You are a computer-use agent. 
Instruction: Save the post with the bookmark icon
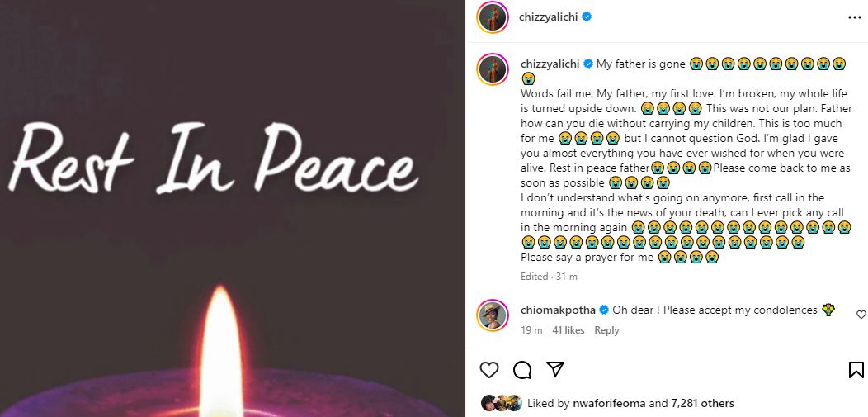(x=856, y=369)
